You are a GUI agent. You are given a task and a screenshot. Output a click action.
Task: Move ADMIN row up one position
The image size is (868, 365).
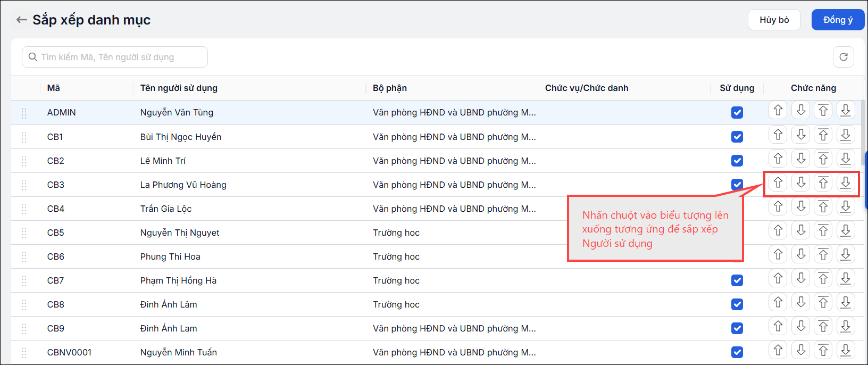click(x=778, y=110)
